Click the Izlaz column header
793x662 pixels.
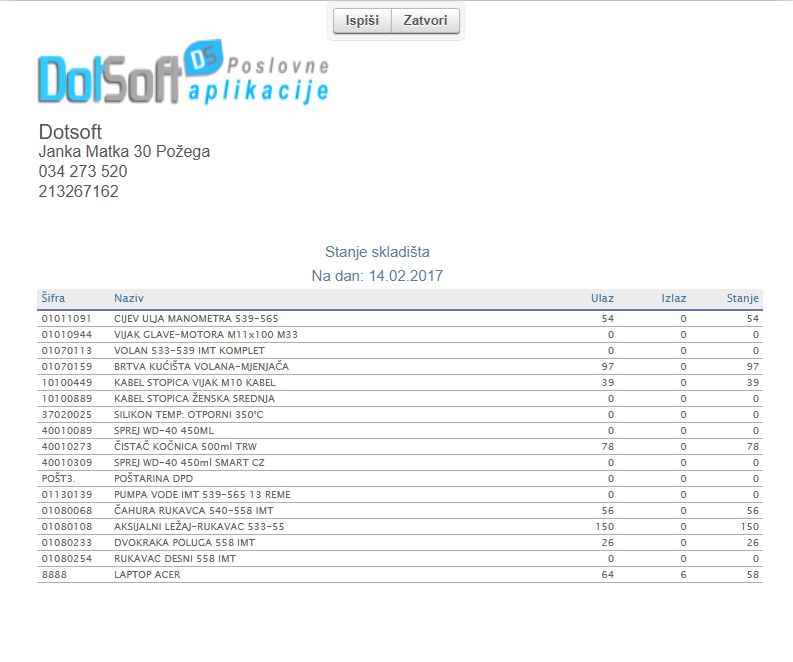click(x=673, y=299)
